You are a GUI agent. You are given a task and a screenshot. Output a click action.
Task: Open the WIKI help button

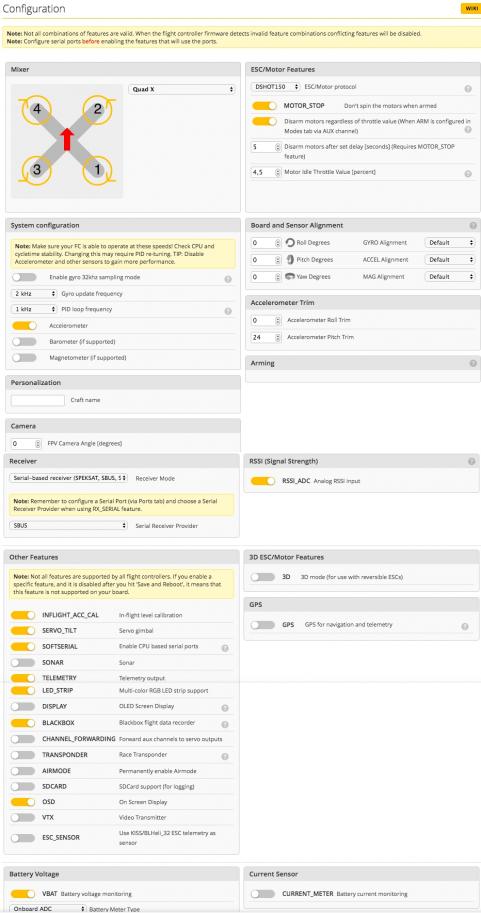click(469, 8)
